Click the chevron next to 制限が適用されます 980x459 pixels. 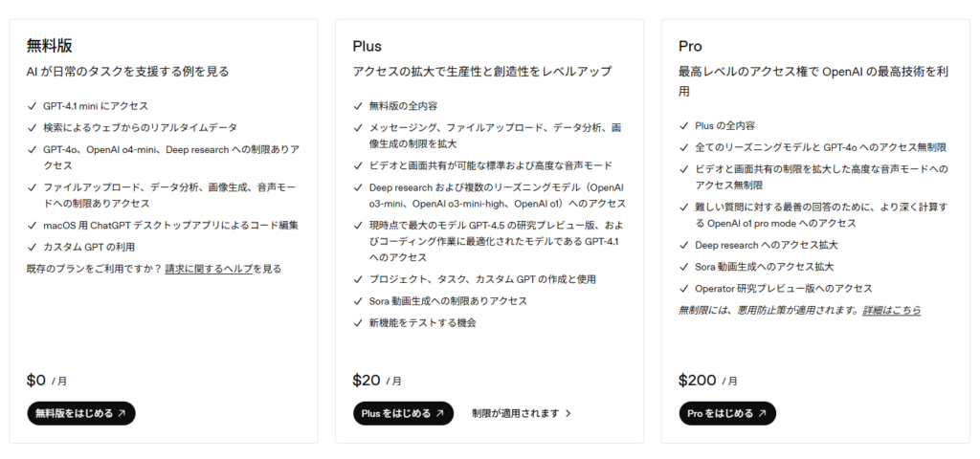[x=568, y=414]
